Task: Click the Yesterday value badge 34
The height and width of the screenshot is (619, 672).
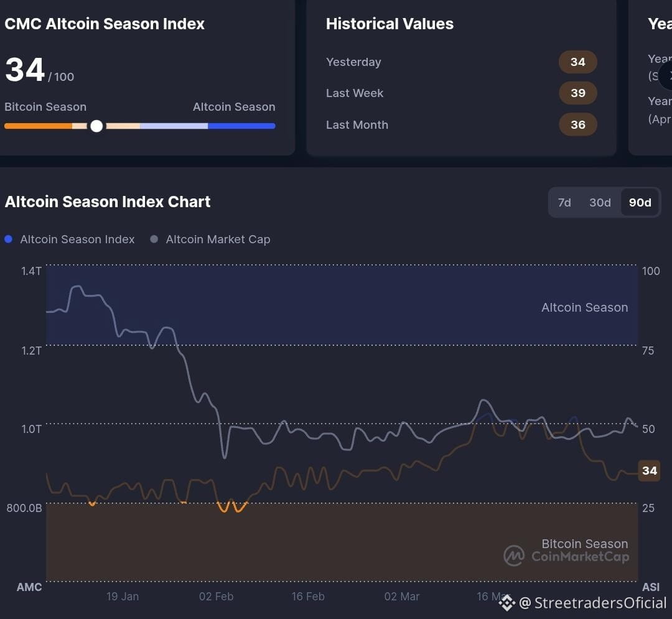Action: (x=577, y=62)
